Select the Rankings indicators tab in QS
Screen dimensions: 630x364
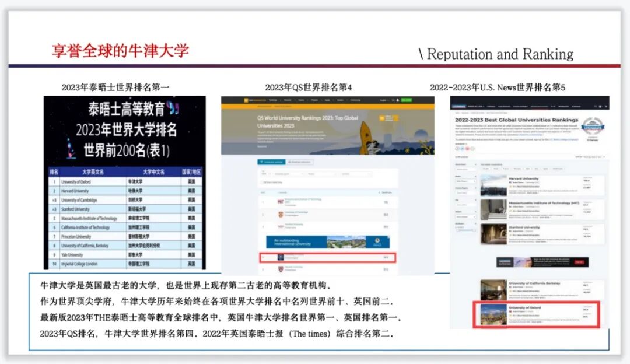click(300, 162)
